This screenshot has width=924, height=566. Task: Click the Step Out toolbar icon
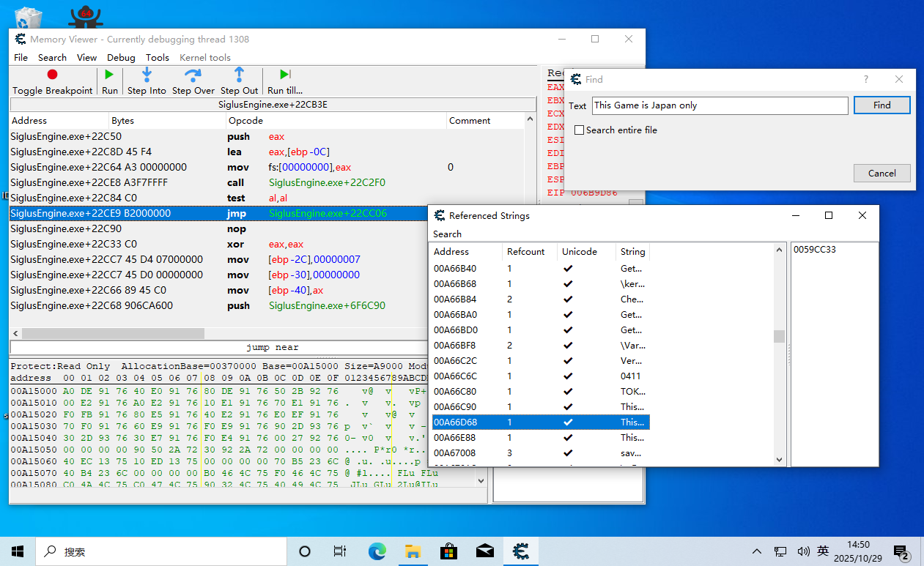point(239,75)
